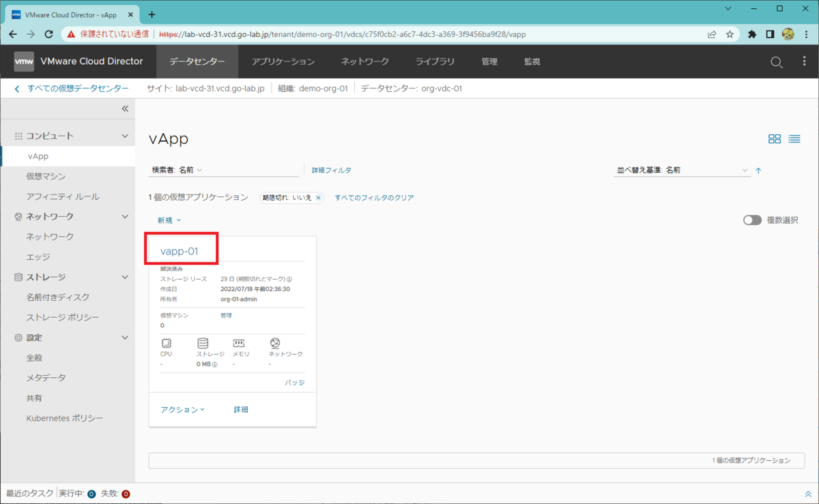Click the sort direction arrow
Screen dimensions: 819x504
(758, 171)
